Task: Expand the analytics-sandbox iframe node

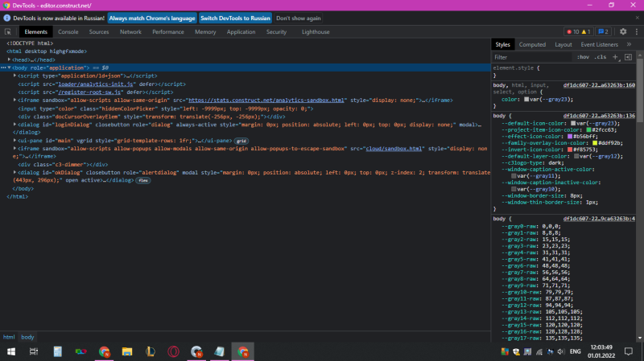Action: pyautogui.click(x=14, y=100)
